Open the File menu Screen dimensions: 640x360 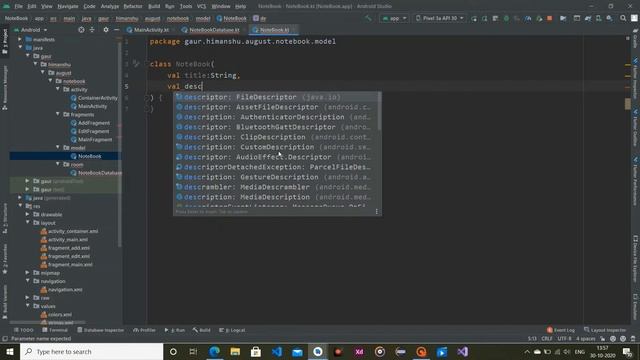click(18, 6)
